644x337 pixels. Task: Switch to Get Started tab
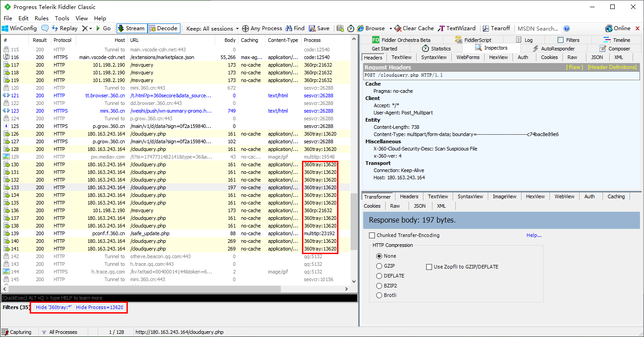point(384,49)
